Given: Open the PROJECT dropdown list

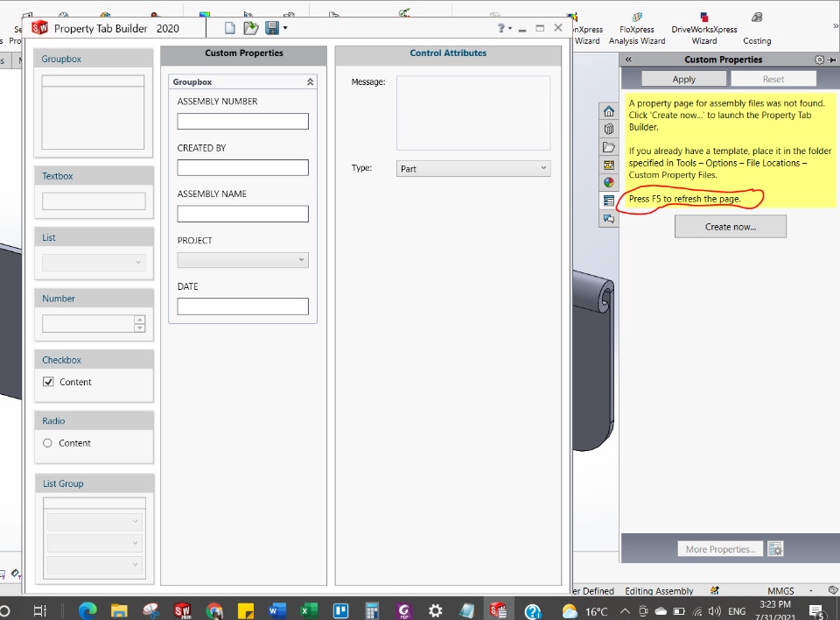Looking at the screenshot, I should coord(242,260).
